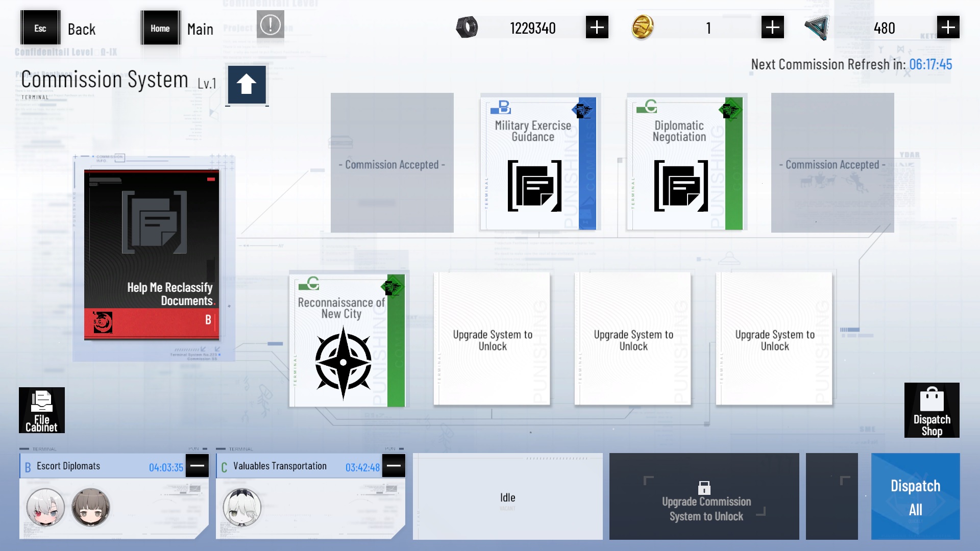Click document icon on Diplomatic Negotiation card
Image resolution: width=980 pixels, height=551 pixels.
pos(681,186)
